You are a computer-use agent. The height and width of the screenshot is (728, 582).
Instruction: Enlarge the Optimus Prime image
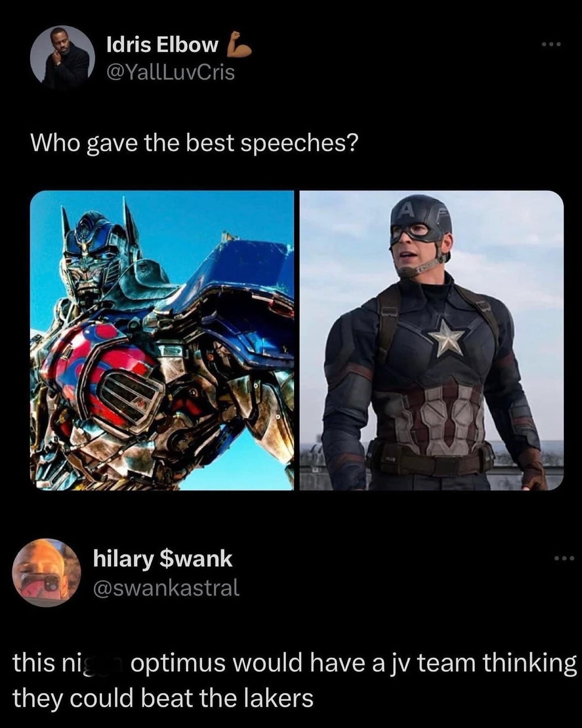coord(162,340)
